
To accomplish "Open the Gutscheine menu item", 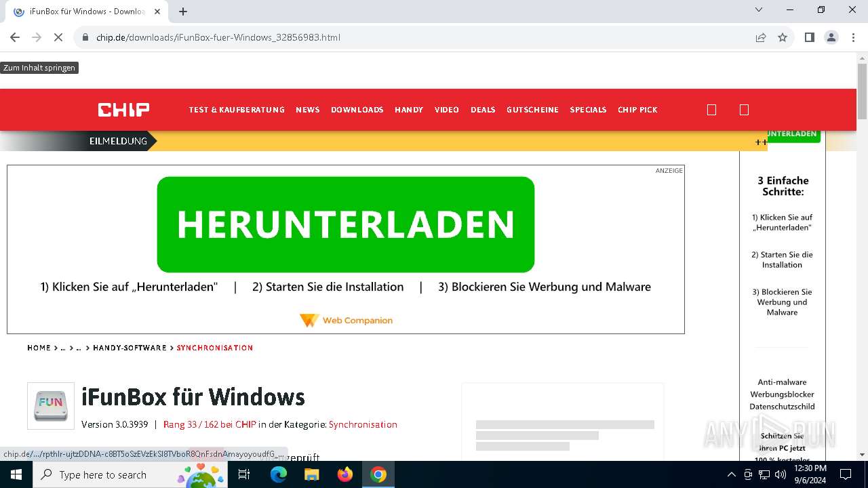I will 532,110.
